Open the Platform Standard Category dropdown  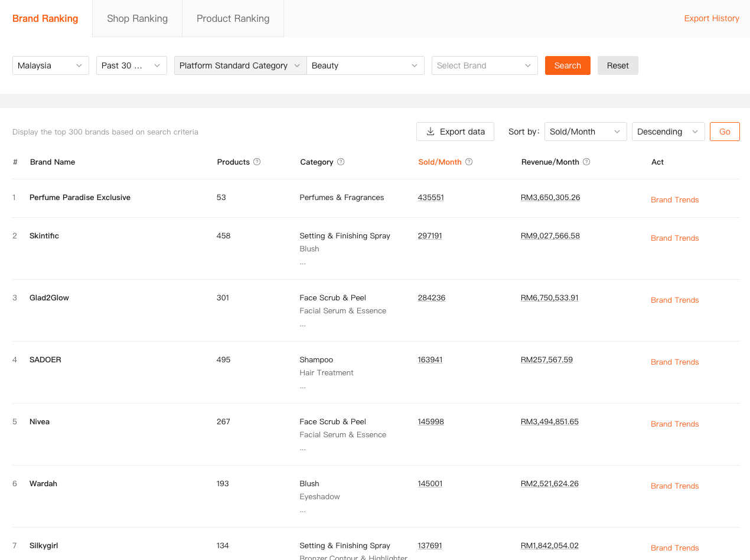(240, 66)
